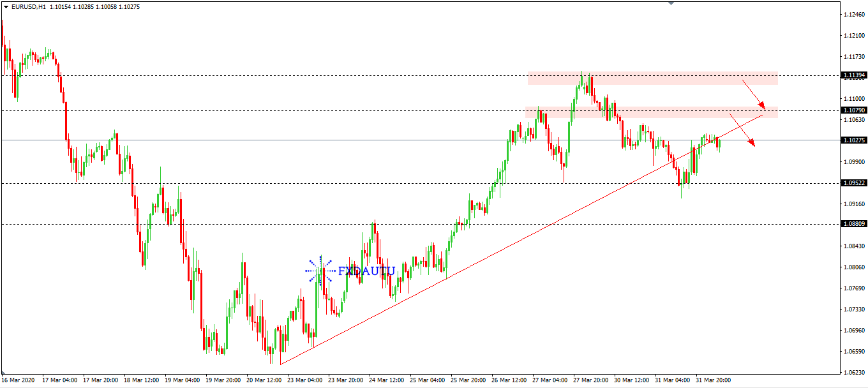Click the 1.11394 price level label
The width and height of the screenshot is (868, 388).
(853, 75)
